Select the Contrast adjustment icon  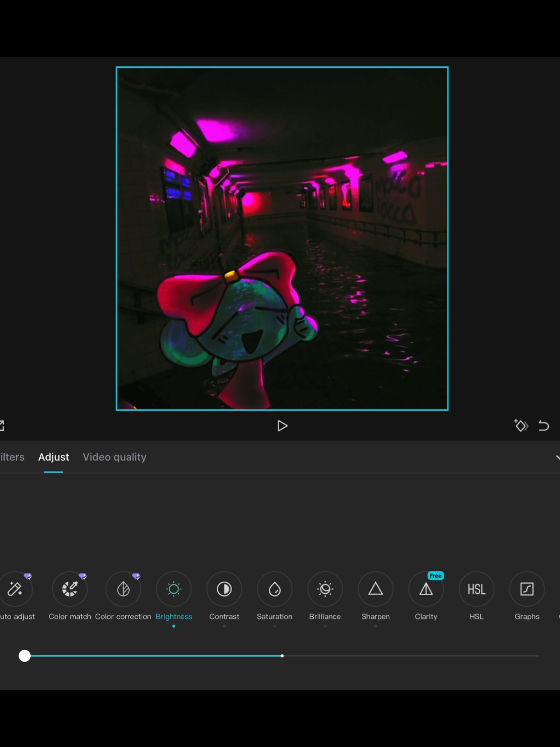(224, 589)
